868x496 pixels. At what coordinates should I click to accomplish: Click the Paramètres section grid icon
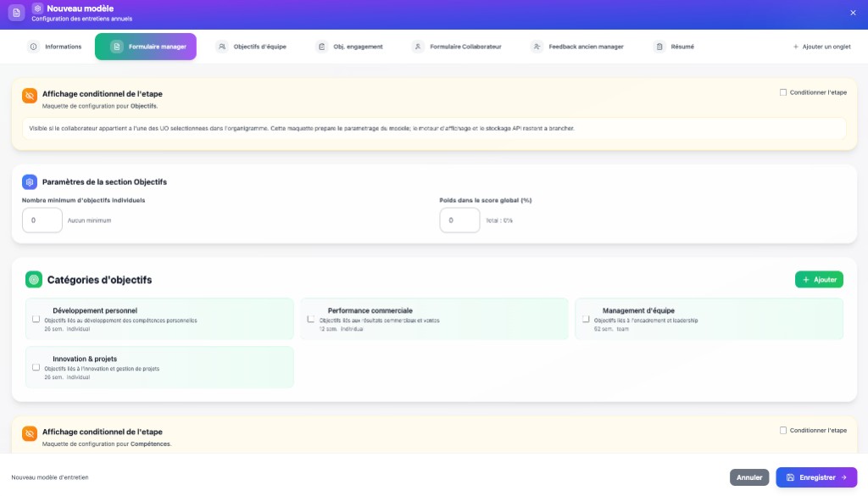coord(28,181)
